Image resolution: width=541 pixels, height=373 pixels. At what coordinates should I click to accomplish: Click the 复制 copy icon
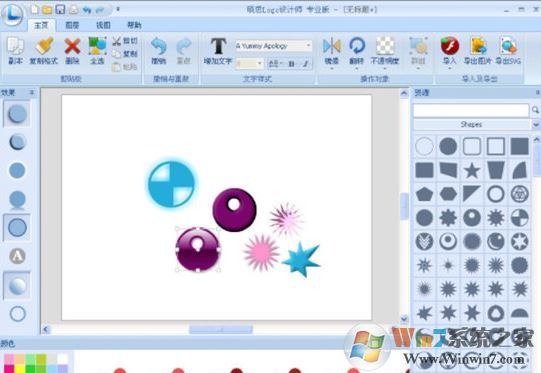point(117,54)
